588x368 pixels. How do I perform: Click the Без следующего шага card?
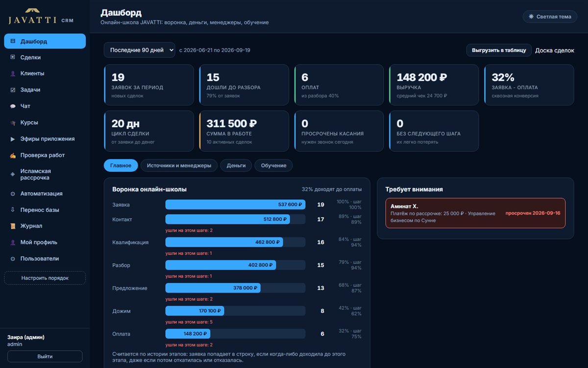tap(434, 131)
